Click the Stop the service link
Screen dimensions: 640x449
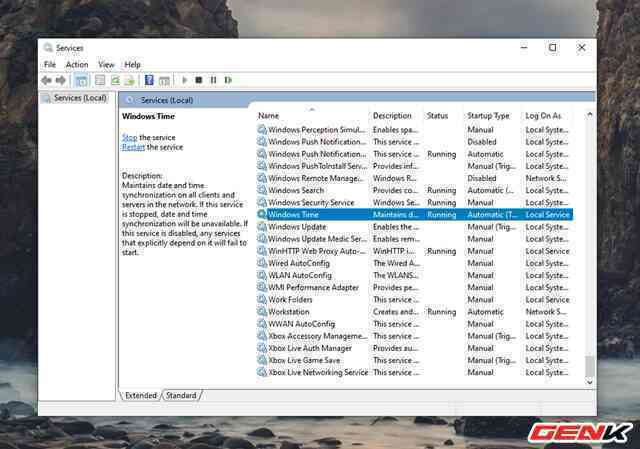click(x=129, y=138)
